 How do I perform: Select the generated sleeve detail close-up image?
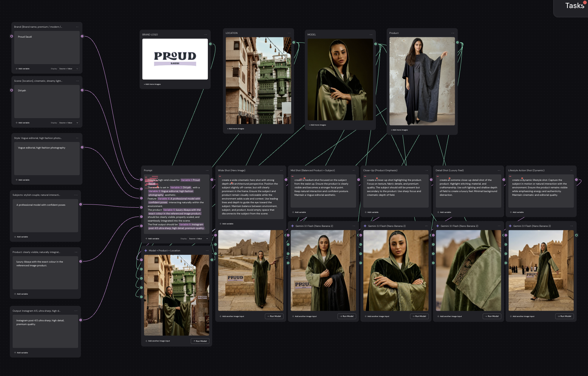click(x=469, y=271)
